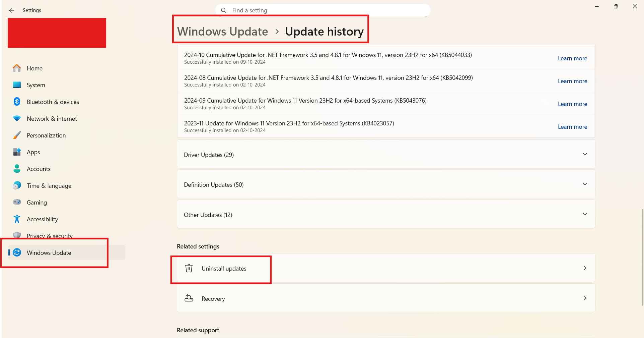Image resolution: width=644 pixels, height=338 pixels.
Task: Click Learn more for KB5043076
Action: click(x=572, y=104)
